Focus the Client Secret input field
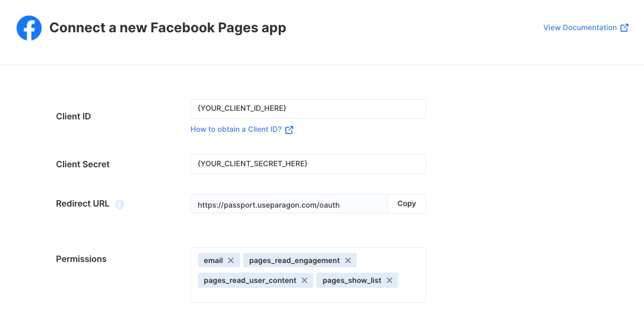Screen dimensions: 644x326 [x=308, y=164]
